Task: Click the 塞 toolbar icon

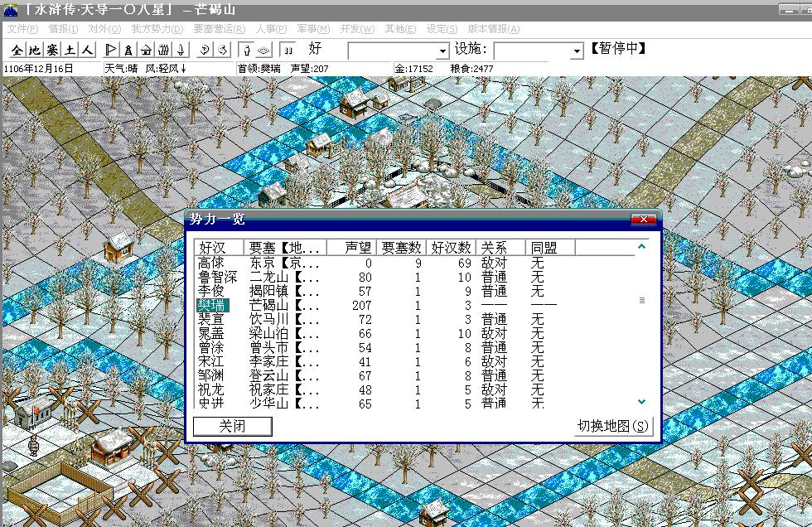Action: tap(52, 51)
